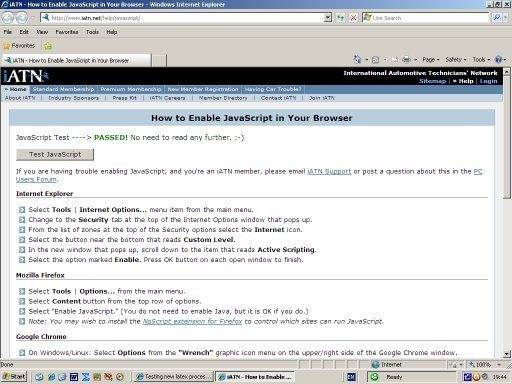This screenshot has height=384, width=512.
Task: Click the Favorites star icon
Action: click(x=6, y=46)
